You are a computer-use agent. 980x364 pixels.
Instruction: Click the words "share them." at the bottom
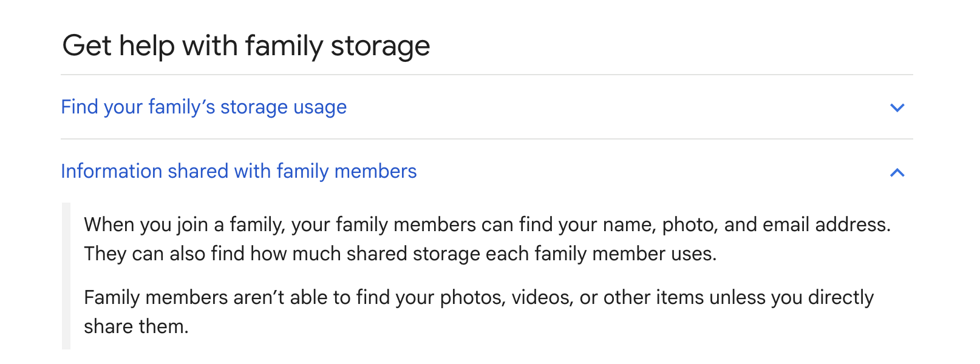(x=136, y=327)
